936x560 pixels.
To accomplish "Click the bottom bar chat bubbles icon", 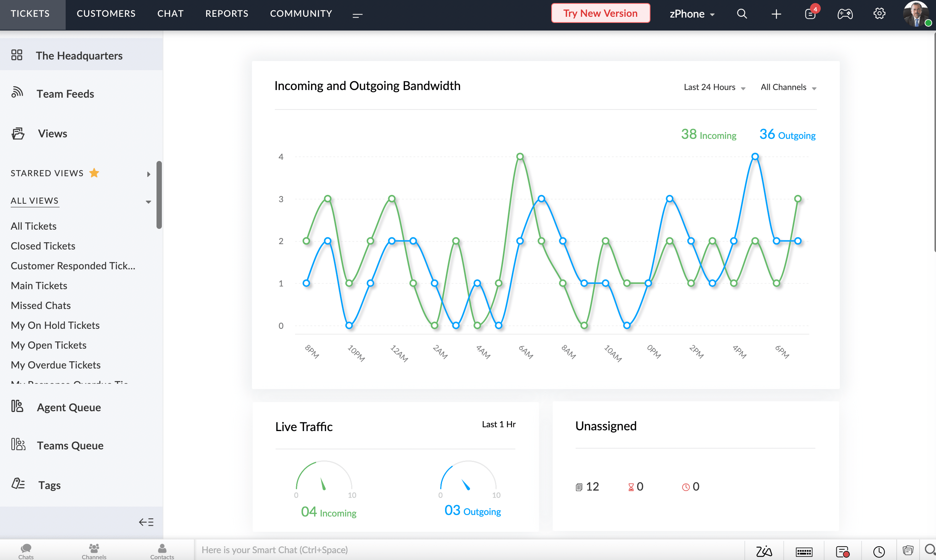I will pyautogui.click(x=908, y=550).
